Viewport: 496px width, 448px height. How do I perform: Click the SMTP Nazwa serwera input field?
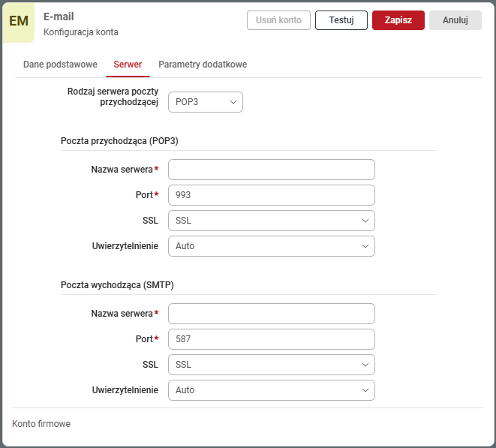(x=271, y=314)
